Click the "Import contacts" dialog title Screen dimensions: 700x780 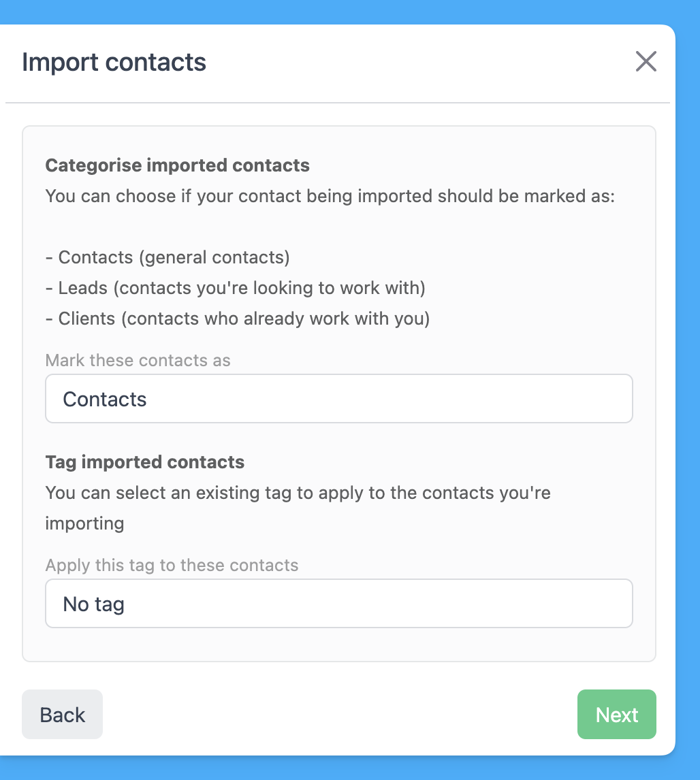click(114, 62)
